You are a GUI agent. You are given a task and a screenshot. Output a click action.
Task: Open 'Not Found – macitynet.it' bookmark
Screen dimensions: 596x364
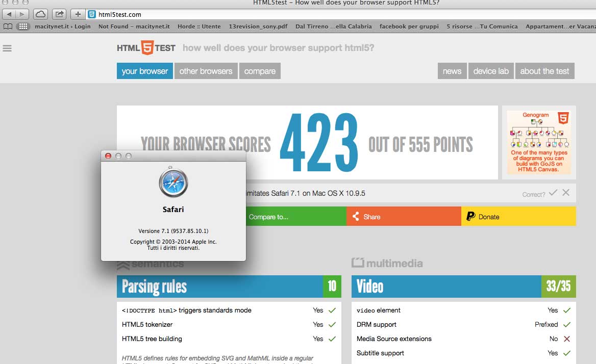click(134, 26)
